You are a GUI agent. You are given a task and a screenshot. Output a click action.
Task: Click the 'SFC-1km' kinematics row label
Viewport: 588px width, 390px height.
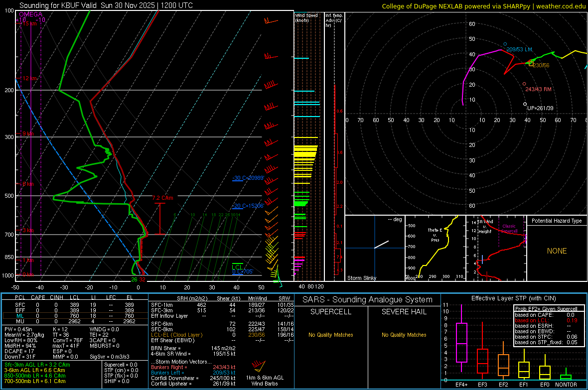point(161,305)
